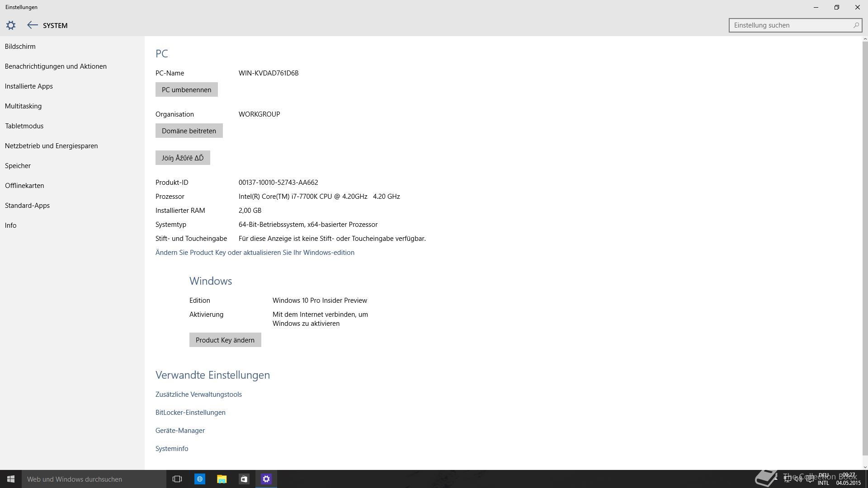Go back using the arrow icon
The width and height of the screenshot is (868, 488).
(x=32, y=25)
